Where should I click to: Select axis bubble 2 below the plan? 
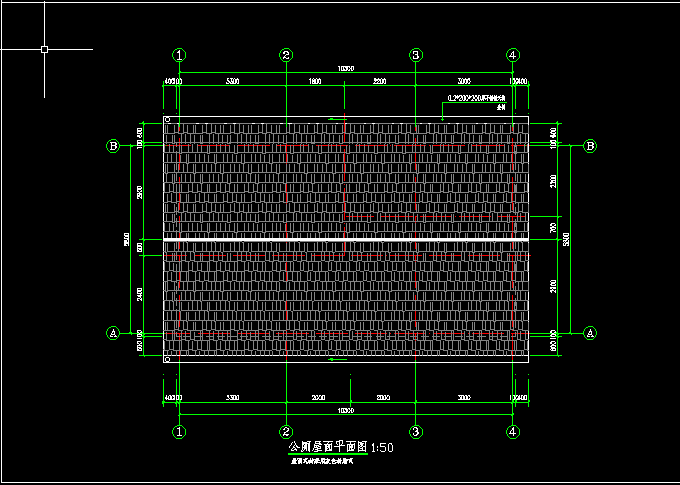[x=286, y=432]
